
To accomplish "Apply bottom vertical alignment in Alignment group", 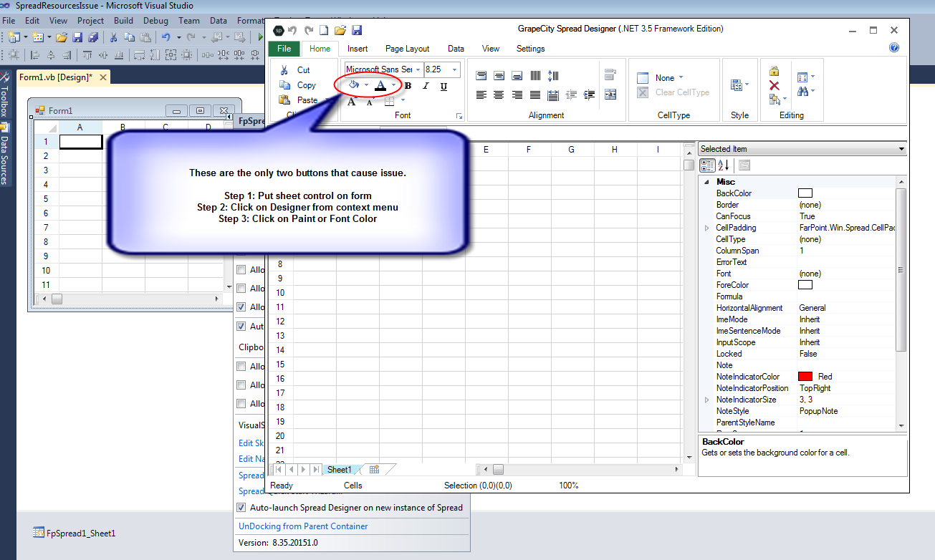I will pos(517,75).
